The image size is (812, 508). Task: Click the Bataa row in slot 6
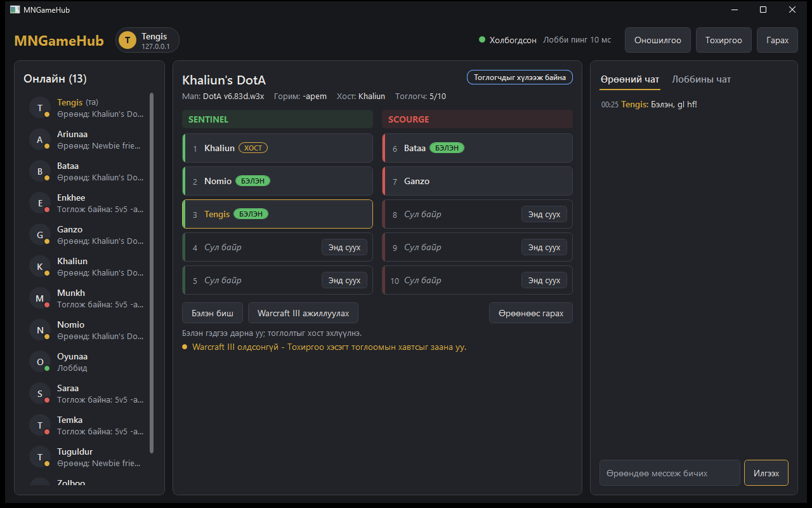pos(477,148)
